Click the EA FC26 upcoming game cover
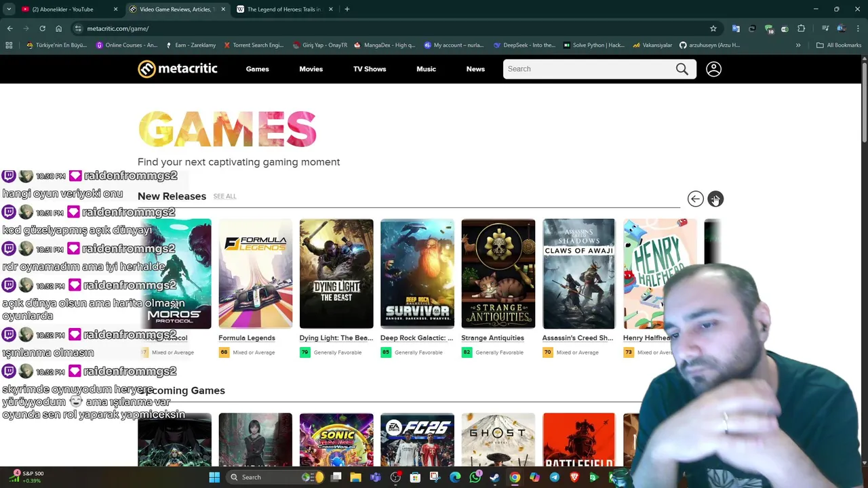Image resolution: width=868 pixels, height=488 pixels. click(417, 439)
